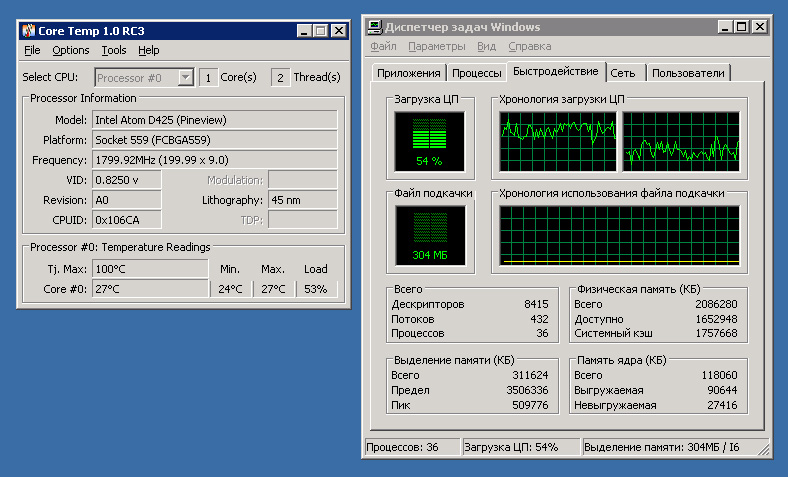This screenshot has height=477, width=788.
Task: Open the Tools menu in Core Temp
Action: click(114, 50)
